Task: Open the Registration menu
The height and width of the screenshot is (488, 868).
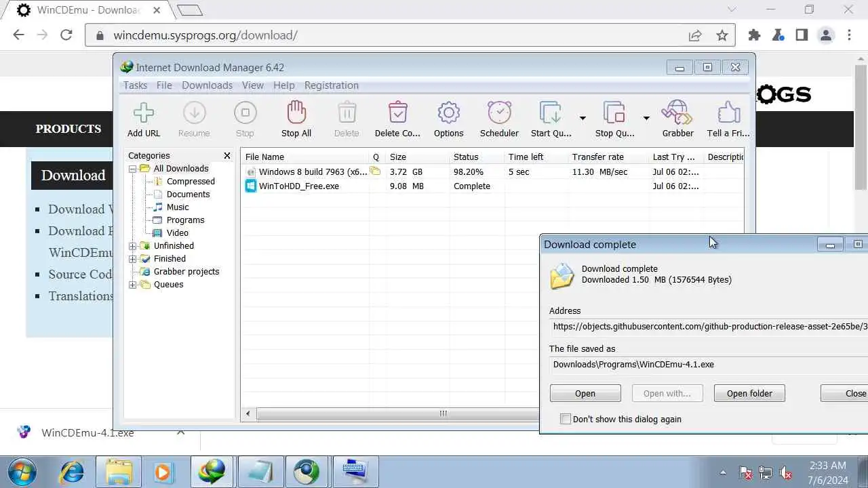Action: pos(332,85)
